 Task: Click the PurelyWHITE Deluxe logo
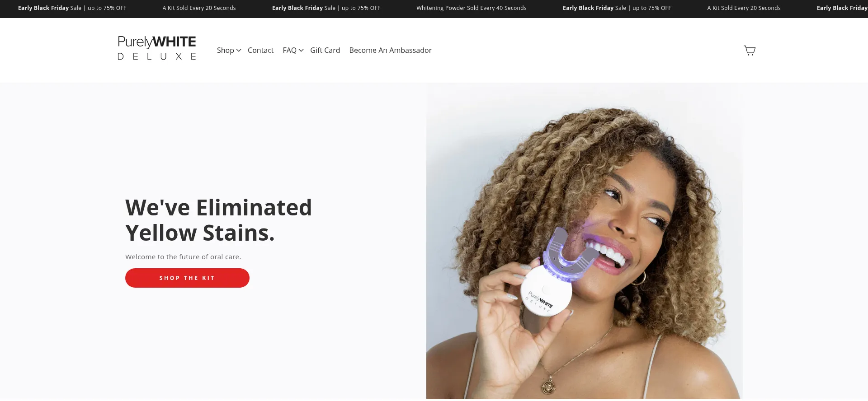tap(157, 48)
